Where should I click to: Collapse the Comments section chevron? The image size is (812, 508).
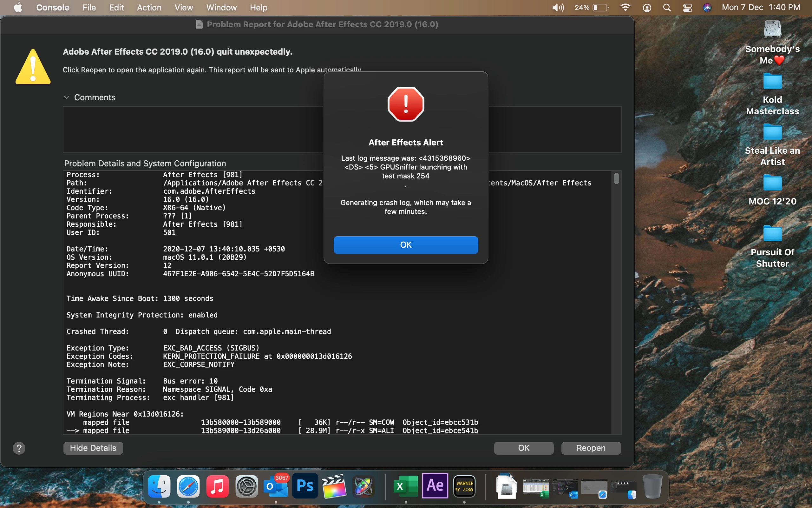pos(66,97)
